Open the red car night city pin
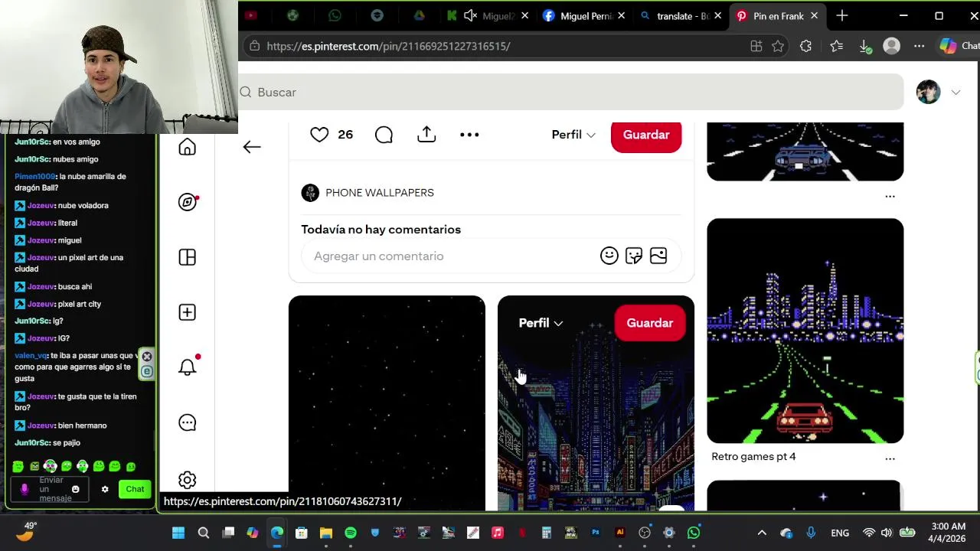 pyautogui.click(x=805, y=331)
